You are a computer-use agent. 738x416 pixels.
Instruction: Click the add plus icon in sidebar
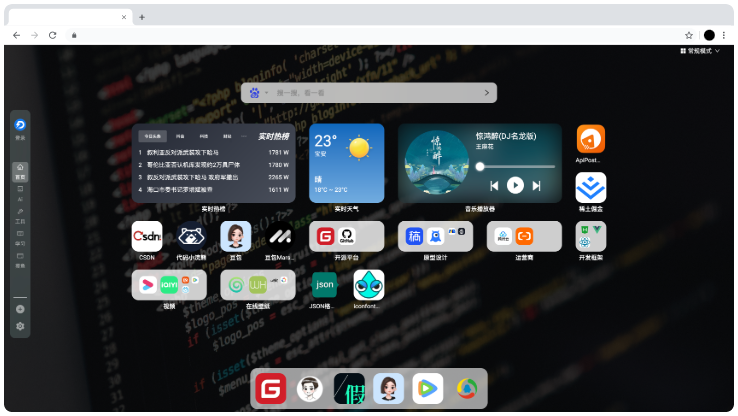click(20, 309)
